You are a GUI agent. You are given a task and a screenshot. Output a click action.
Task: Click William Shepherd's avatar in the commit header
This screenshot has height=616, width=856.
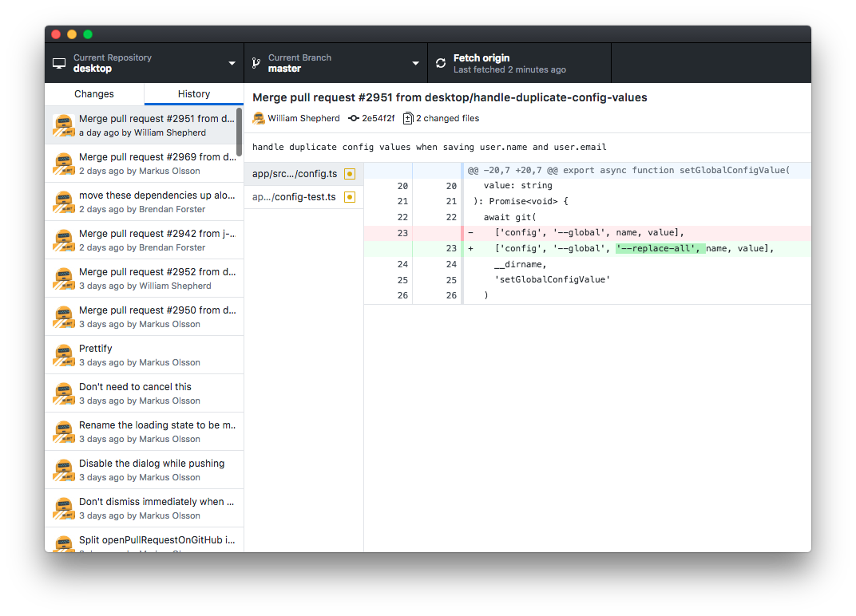point(258,117)
